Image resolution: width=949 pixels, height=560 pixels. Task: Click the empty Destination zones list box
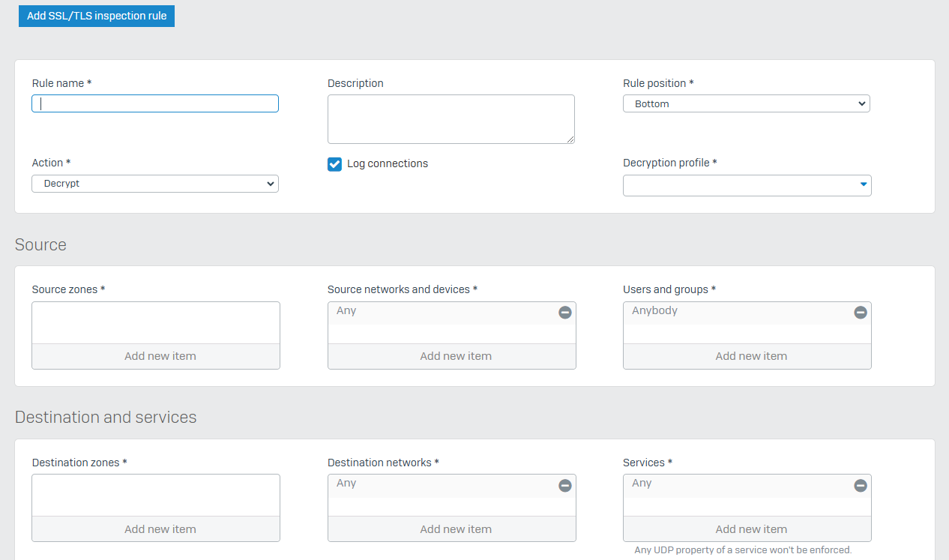[156, 496]
